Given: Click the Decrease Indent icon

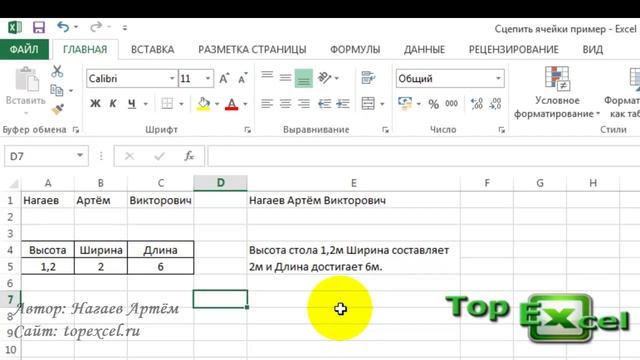Looking at the screenshot, I should (324, 104).
